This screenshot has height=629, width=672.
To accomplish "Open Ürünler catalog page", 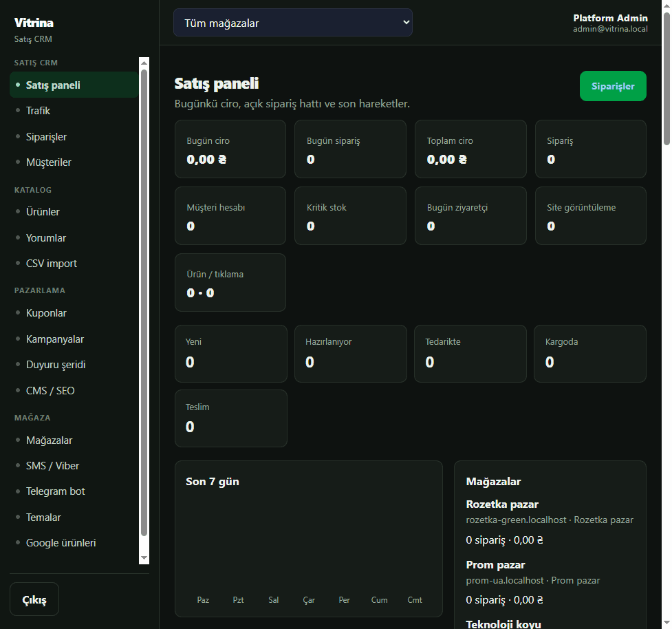I will tap(74, 212).
